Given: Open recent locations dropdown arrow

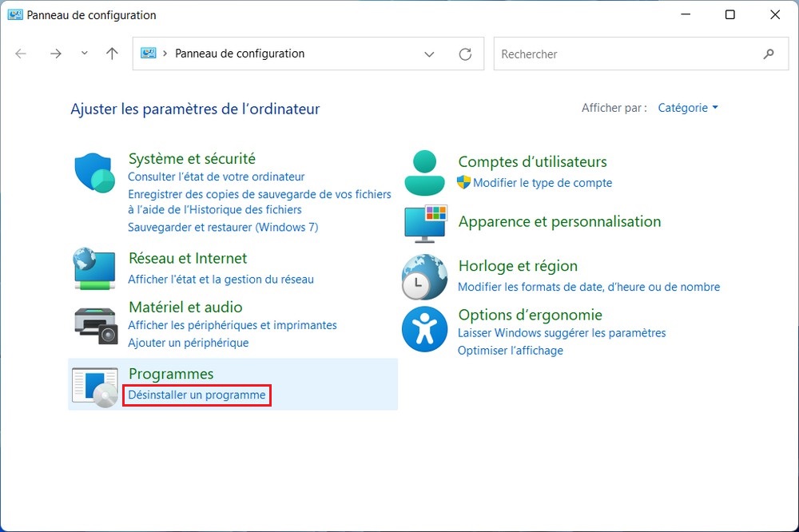Looking at the screenshot, I should coord(85,53).
